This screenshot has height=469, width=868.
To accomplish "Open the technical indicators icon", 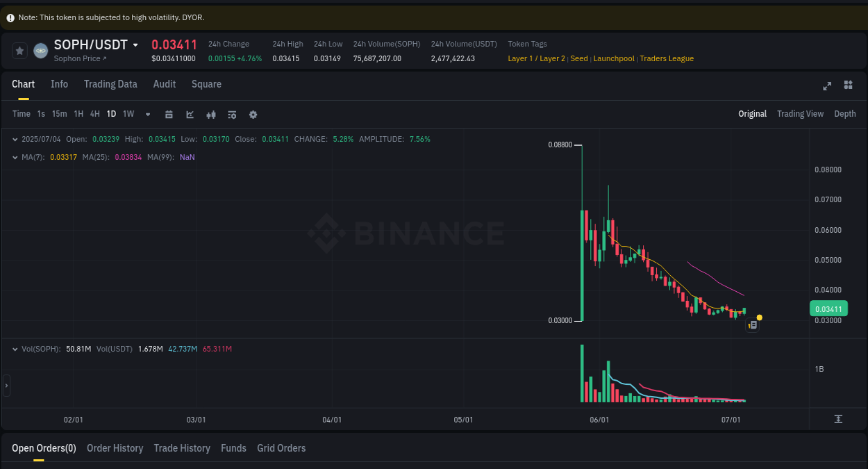I will (232, 113).
